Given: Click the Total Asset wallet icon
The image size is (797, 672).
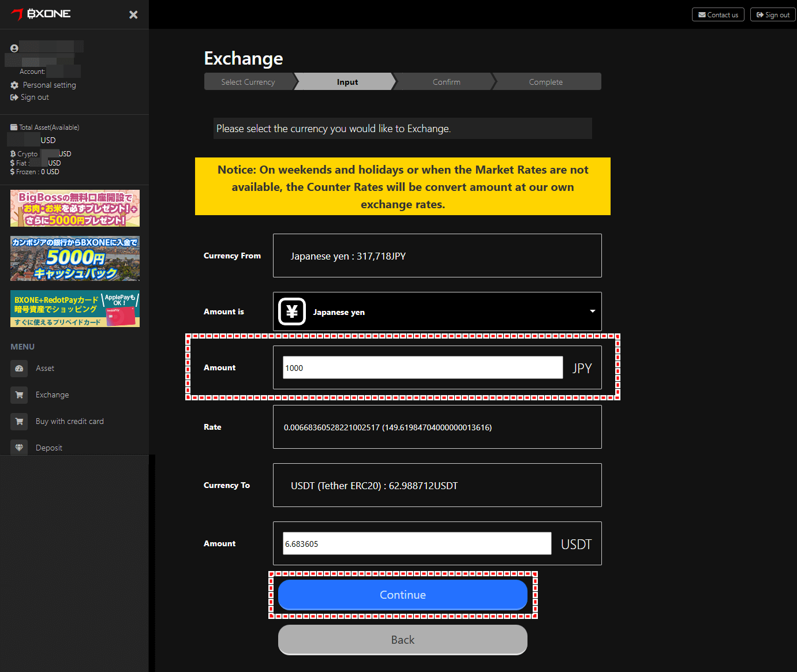Looking at the screenshot, I should (x=14, y=127).
